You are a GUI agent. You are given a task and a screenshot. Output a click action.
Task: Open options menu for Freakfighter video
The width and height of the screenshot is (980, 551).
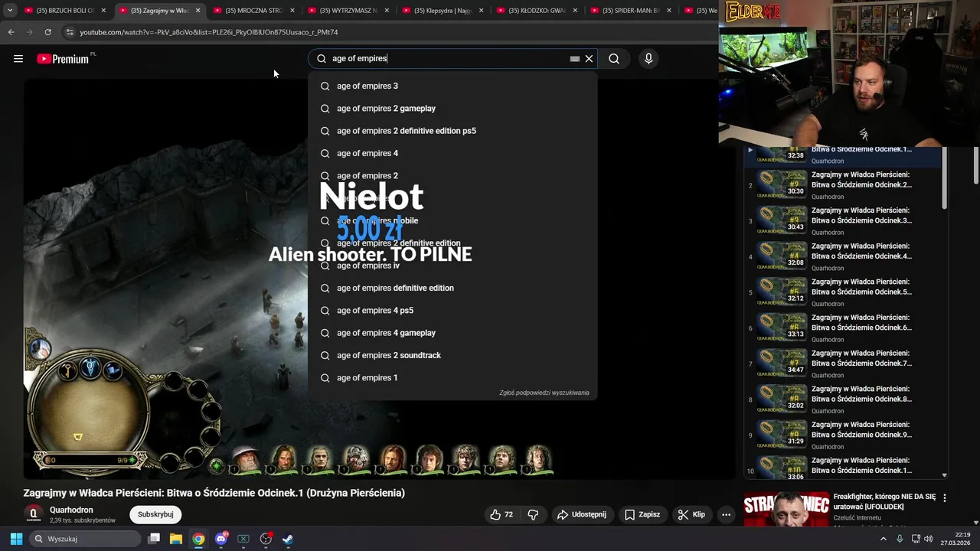pos(945,497)
